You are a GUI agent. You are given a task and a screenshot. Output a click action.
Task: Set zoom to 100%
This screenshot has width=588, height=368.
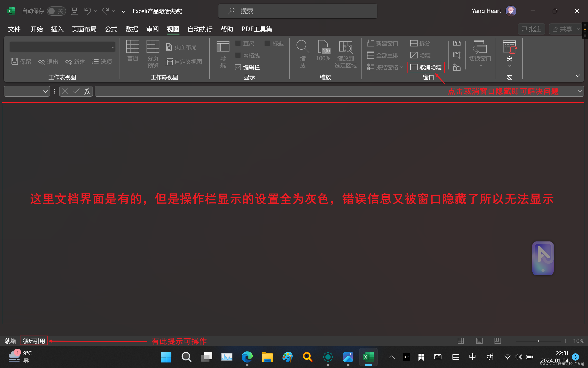point(323,51)
